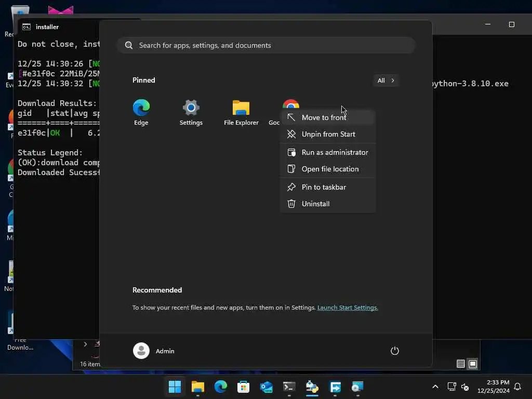532x399 pixels.
Task: Click the Recommended section heading
Action: (x=157, y=290)
